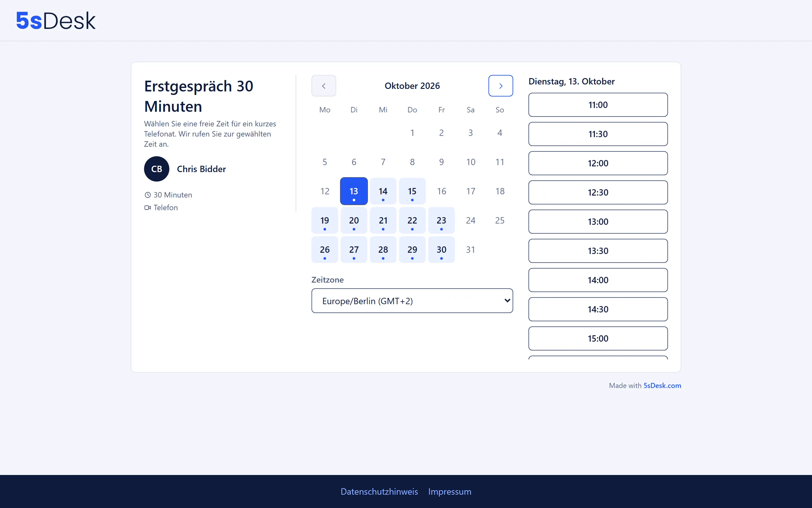Select October 22 in calendar
This screenshot has height=508, width=812.
(x=412, y=220)
